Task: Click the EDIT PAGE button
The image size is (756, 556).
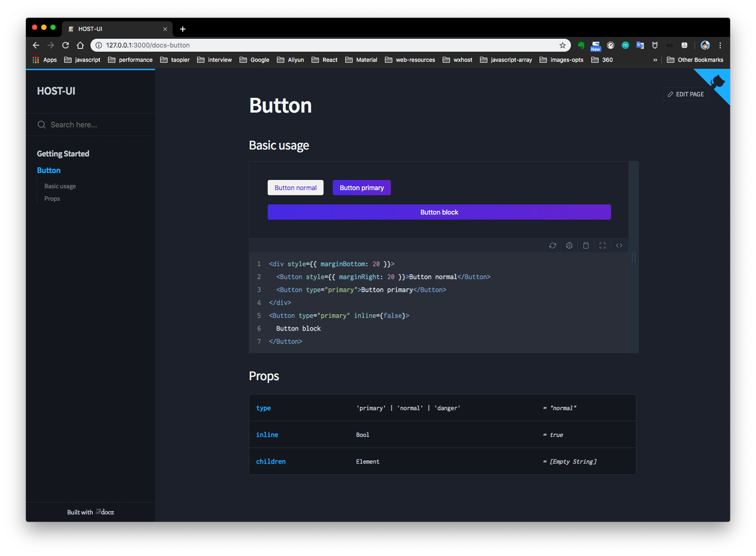Action: click(x=685, y=94)
